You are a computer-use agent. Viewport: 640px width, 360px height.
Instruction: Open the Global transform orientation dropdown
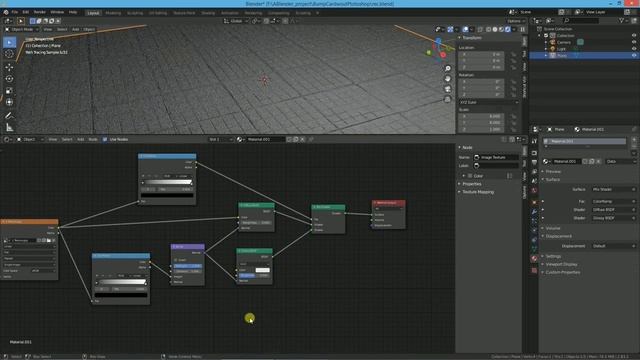click(x=236, y=21)
